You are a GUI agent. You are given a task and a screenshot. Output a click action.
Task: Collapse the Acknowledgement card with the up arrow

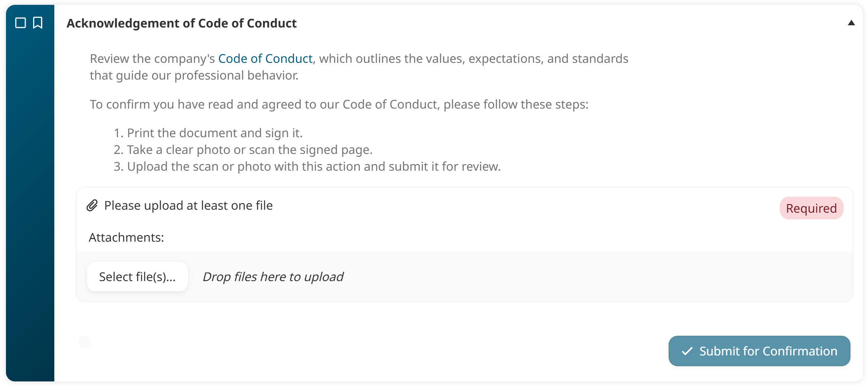pyautogui.click(x=852, y=23)
